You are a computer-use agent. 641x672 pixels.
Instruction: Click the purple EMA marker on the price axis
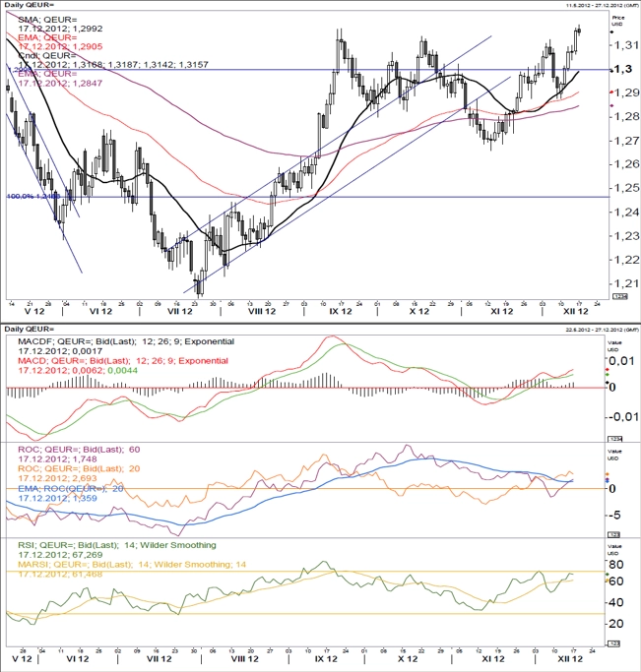point(611,105)
